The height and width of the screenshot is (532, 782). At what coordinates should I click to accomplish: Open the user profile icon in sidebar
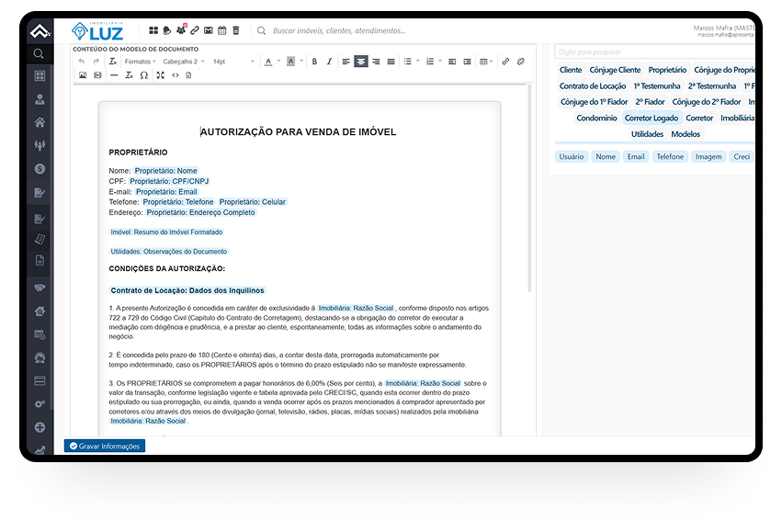(x=40, y=100)
